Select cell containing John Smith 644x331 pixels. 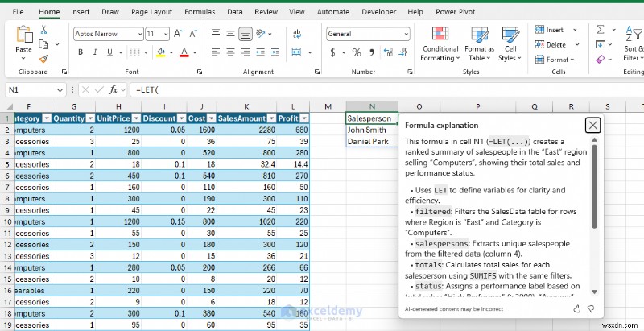coord(372,130)
